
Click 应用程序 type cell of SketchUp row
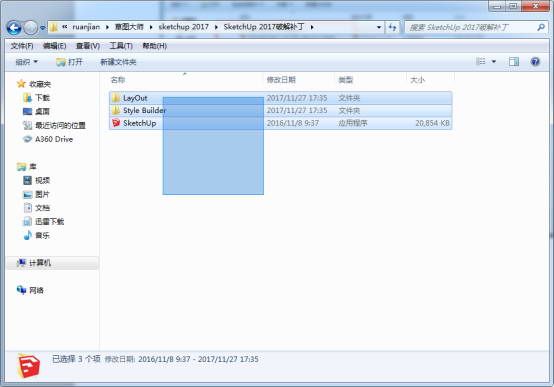[x=353, y=123]
